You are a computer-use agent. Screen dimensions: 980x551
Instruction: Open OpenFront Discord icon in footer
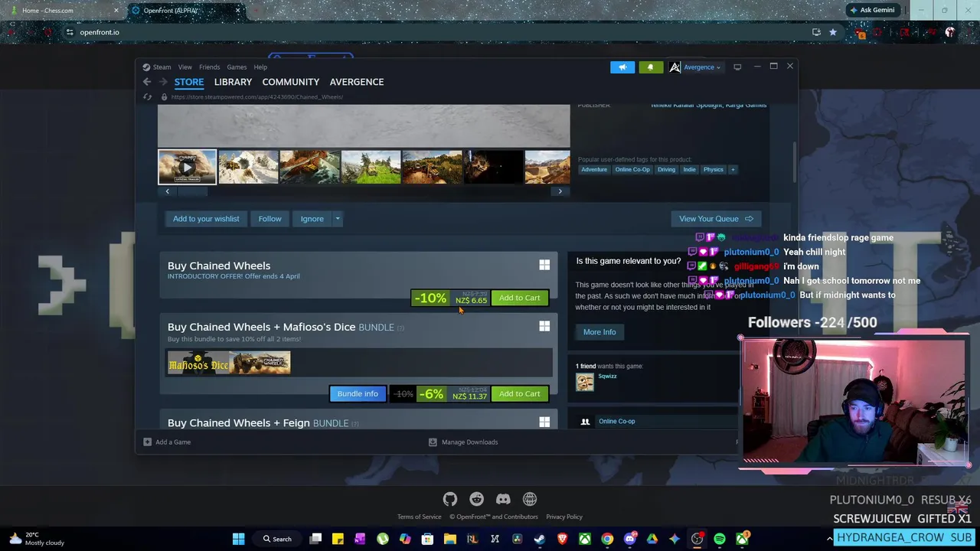[503, 500]
